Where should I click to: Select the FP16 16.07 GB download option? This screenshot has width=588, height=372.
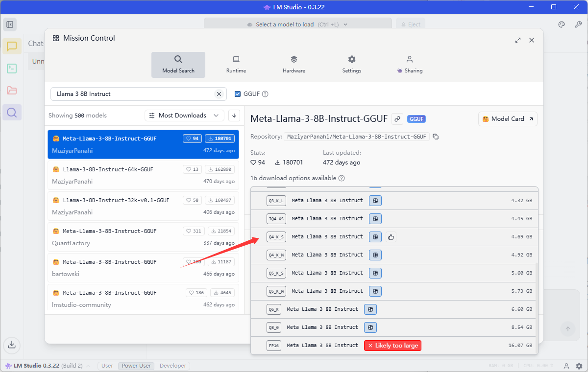click(x=394, y=346)
